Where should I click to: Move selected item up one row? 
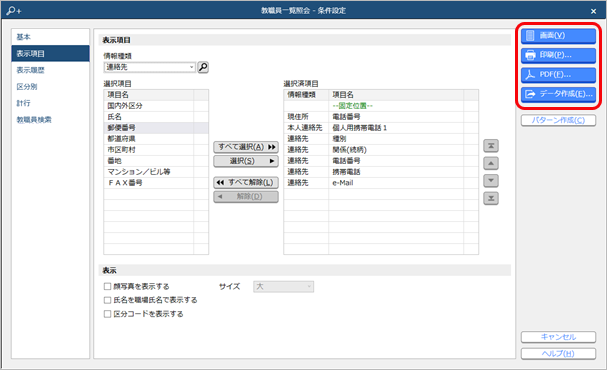(490, 163)
